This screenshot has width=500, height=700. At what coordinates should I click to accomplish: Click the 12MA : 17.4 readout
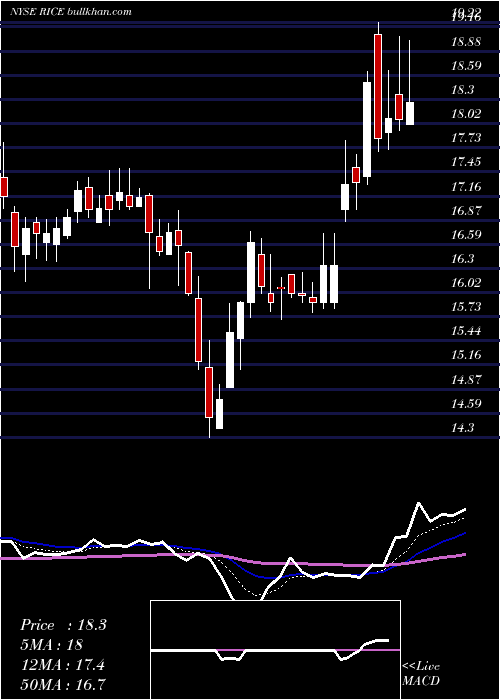point(62,665)
